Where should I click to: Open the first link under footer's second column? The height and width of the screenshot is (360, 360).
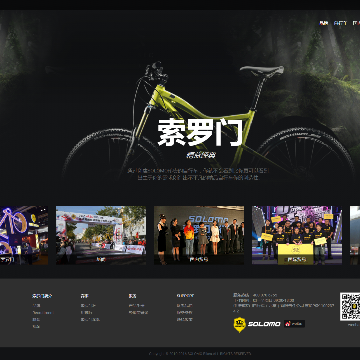tap(88, 305)
